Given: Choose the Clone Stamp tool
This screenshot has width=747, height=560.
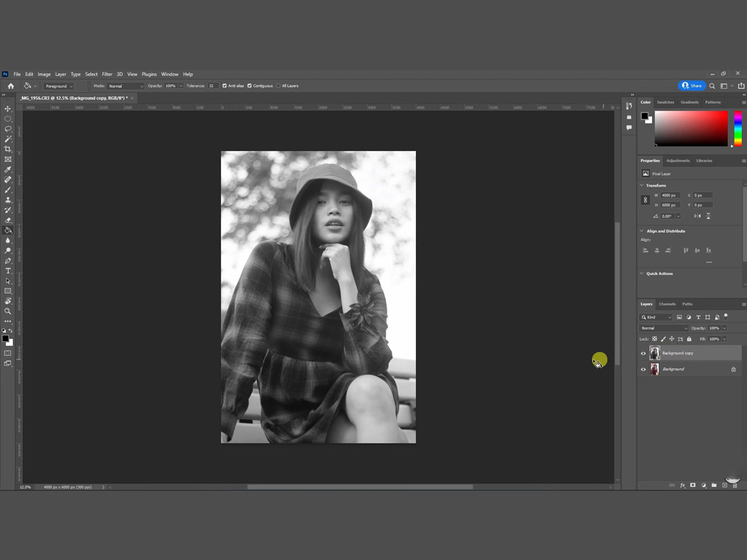Looking at the screenshot, I should click(8, 200).
